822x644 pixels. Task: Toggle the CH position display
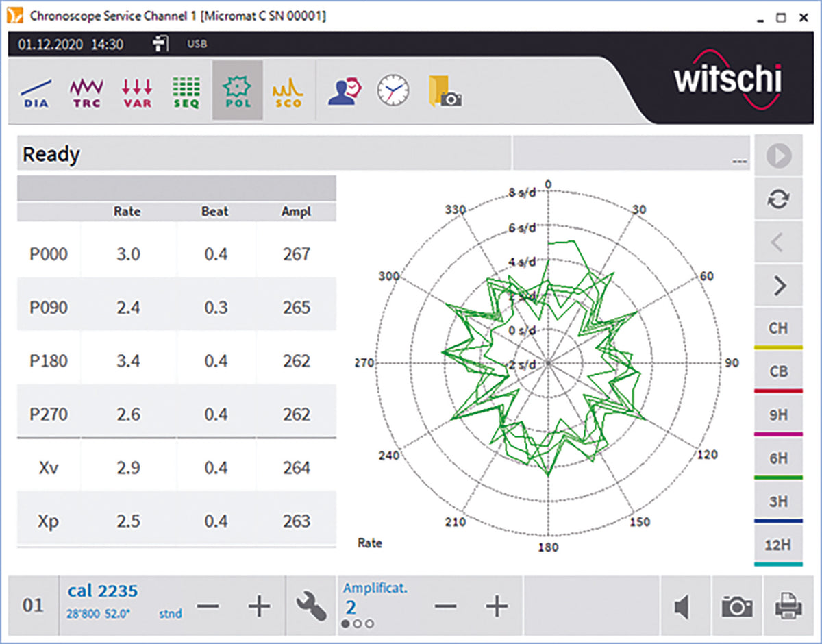click(x=778, y=328)
